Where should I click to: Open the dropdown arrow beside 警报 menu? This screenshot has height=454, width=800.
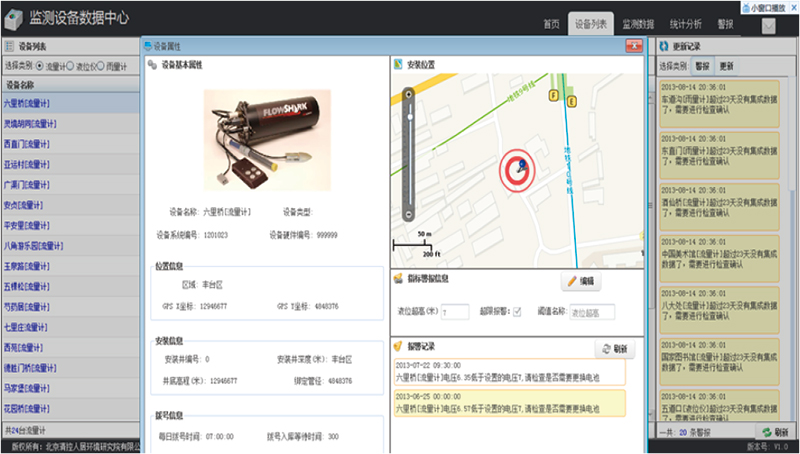click(767, 25)
